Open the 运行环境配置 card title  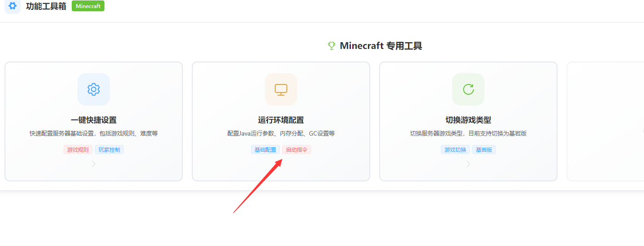click(x=281, y=120)
